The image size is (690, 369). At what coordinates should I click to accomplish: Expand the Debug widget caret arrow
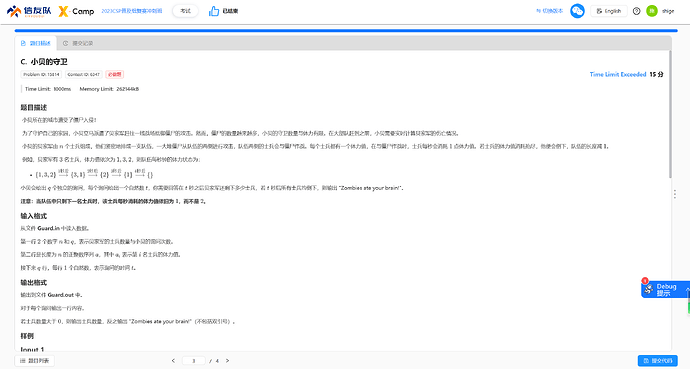[x=686, y=289]
